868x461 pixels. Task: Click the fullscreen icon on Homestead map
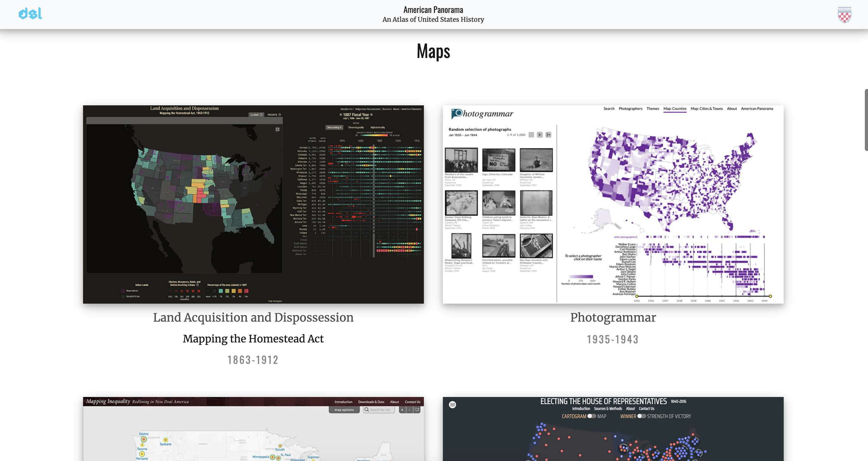point(277,129)
